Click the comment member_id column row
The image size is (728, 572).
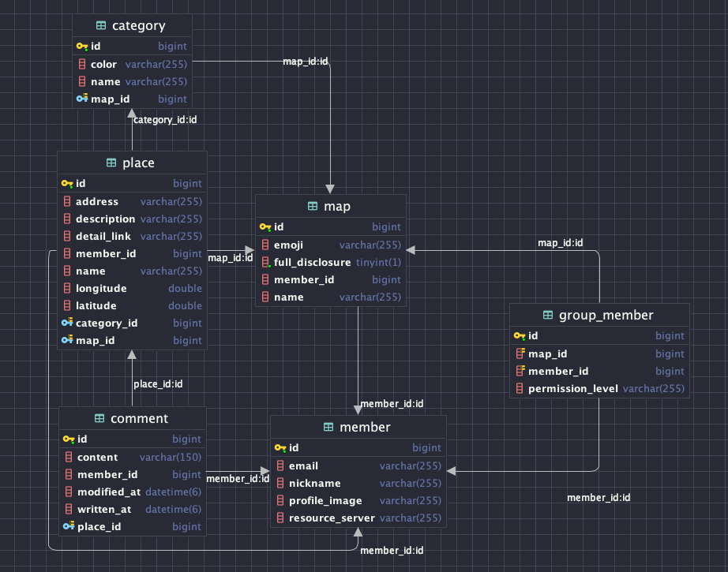coord(133,475)
